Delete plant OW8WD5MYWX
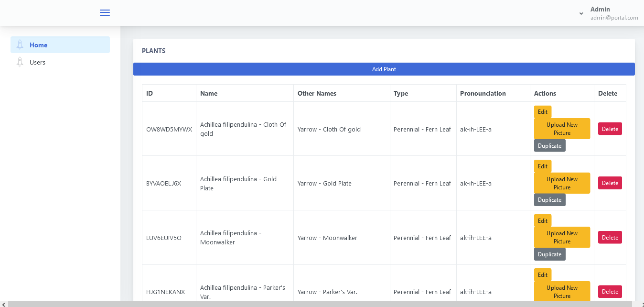The width and height of the screenshot is (644, 307). click(x=610, y=129)
